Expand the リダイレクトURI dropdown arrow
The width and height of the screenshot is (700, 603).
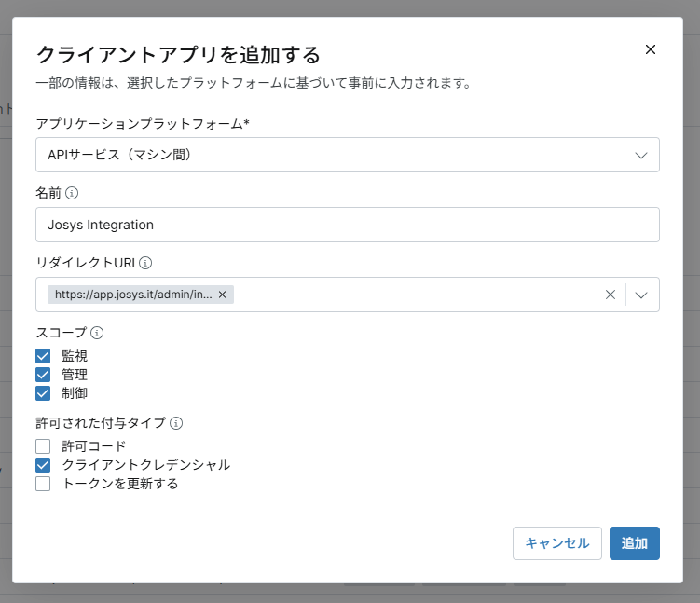pyautogui.click(x=641, y=295)
